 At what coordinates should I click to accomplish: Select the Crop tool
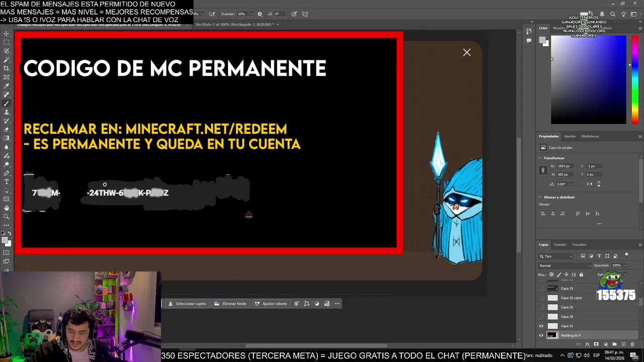point(7,68)
